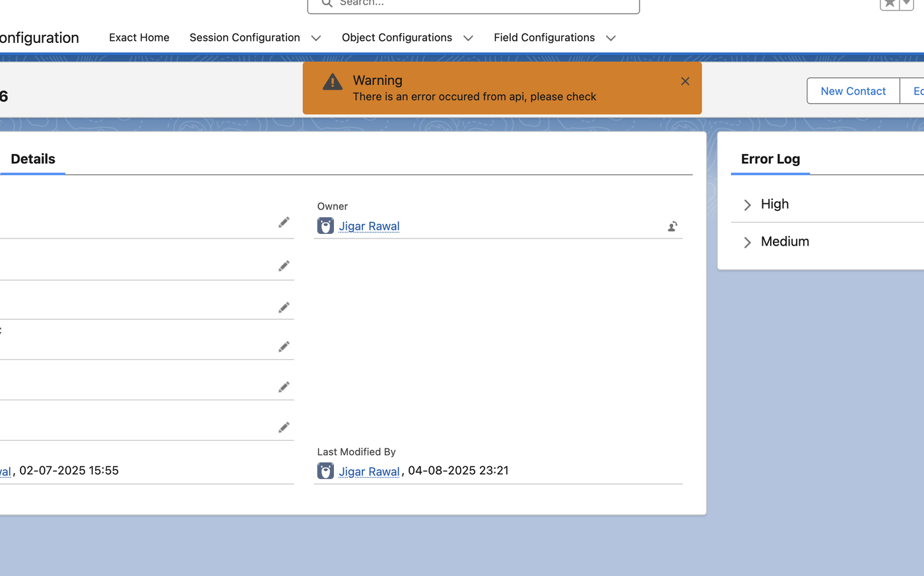Expand the High error log section
Viewport: 924px width, 576px height.
point(747,205)
